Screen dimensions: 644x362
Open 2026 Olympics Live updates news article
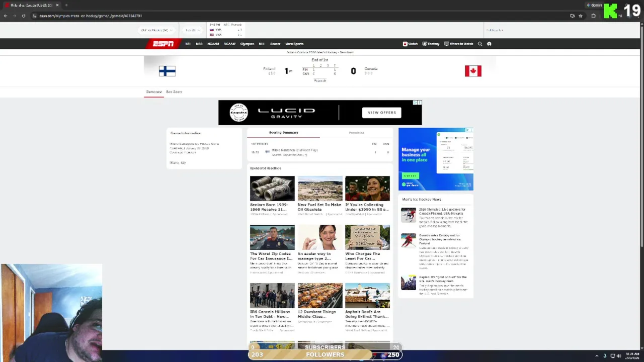pos(443,212)
